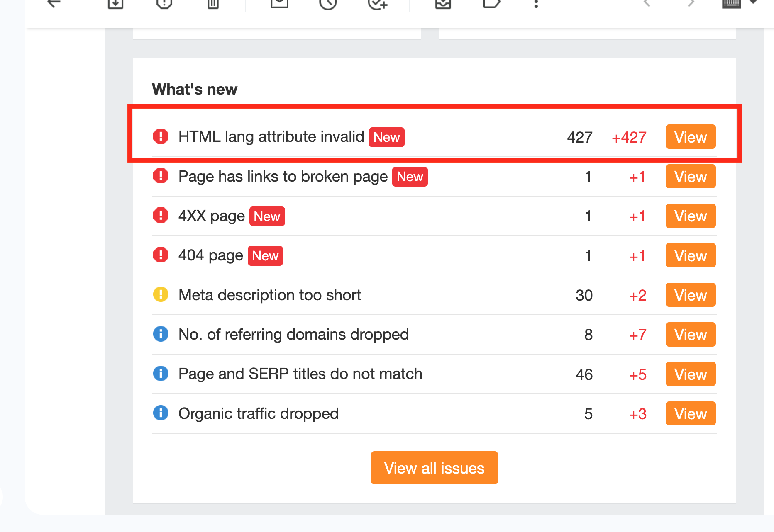Click the '404 page' issue text
The width and height of the screenshot is (774, 532).
(211, 255)
